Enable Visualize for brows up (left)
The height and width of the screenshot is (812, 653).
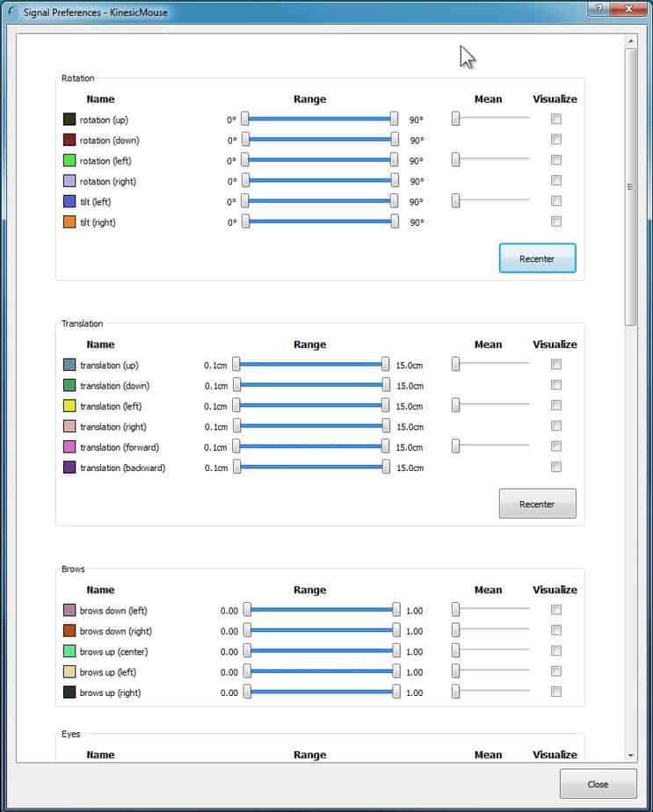(x=555, y=671)
